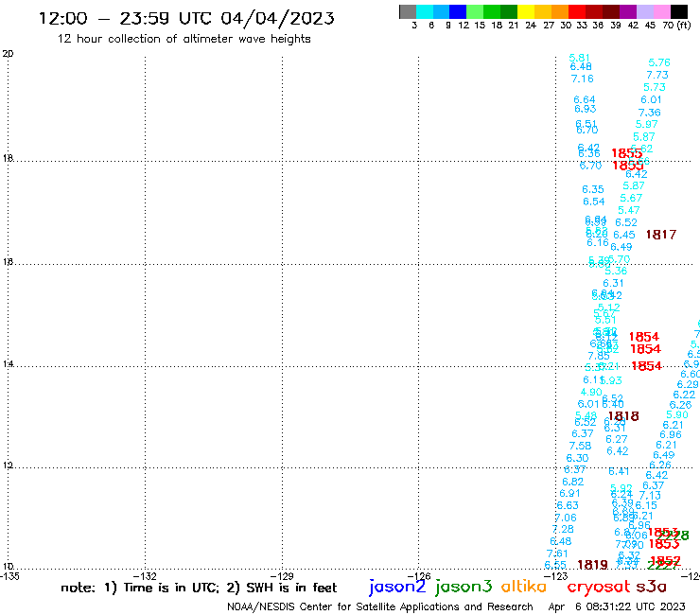Click the dark red 1819 time marker
700x615 pixels.
592,565
